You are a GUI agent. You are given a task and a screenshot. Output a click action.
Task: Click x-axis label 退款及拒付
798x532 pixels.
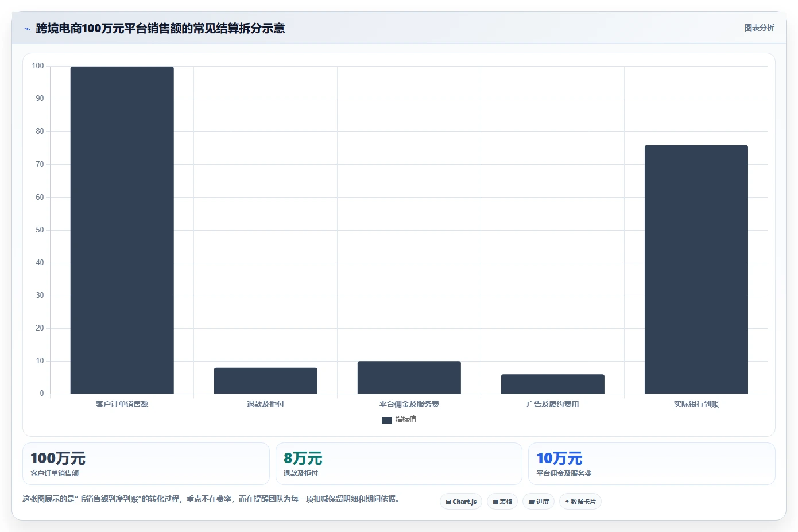266,404
